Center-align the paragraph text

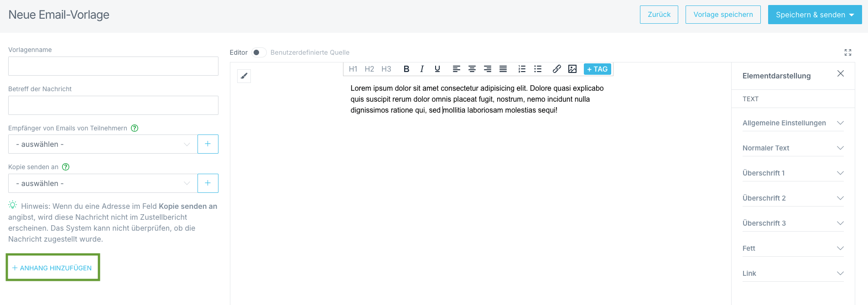point(472,69)
